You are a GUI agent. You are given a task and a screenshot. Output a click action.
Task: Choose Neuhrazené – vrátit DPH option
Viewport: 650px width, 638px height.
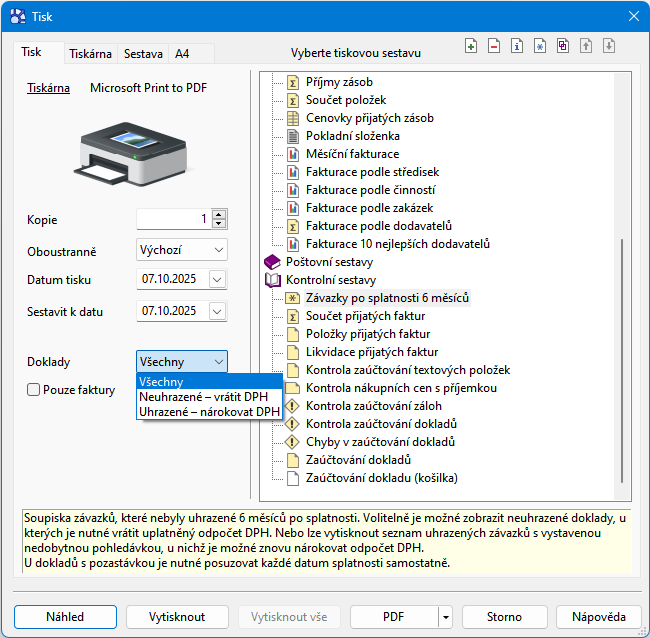[x=203, y=397]
